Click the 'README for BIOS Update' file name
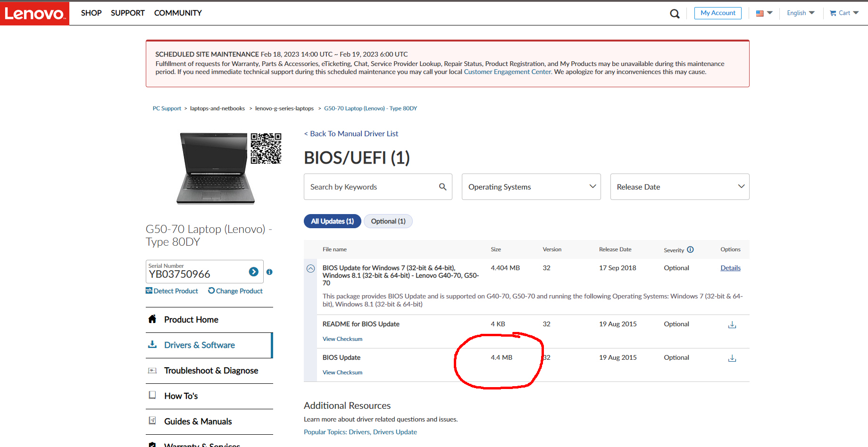This screenshot has width=868, height=447. coord(361,324)
